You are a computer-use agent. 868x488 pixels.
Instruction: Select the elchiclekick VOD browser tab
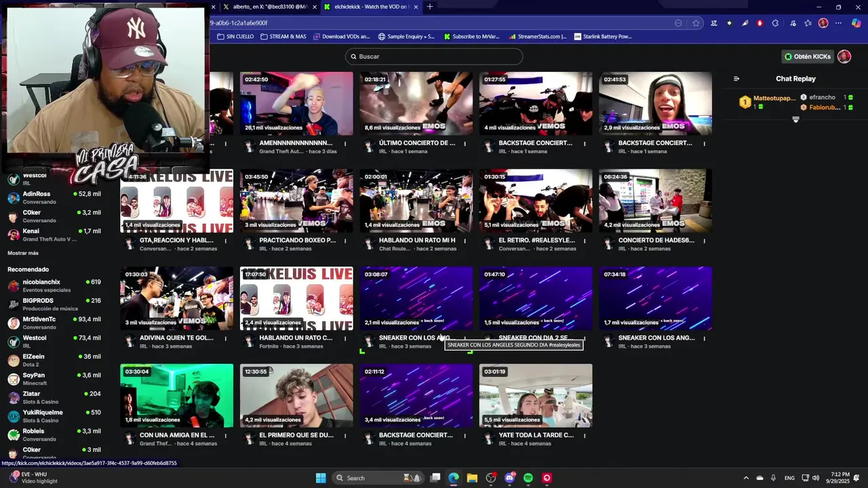coord(370,7)
